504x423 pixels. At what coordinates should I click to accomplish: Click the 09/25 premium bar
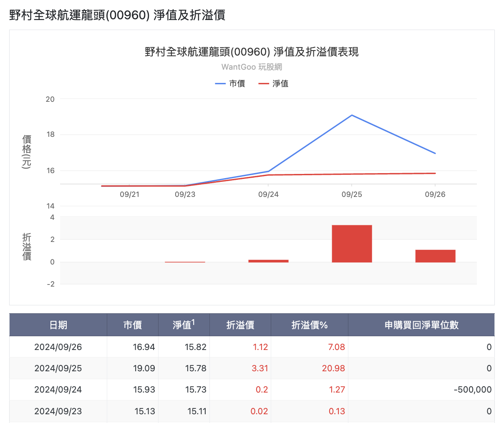pos(352,244)
